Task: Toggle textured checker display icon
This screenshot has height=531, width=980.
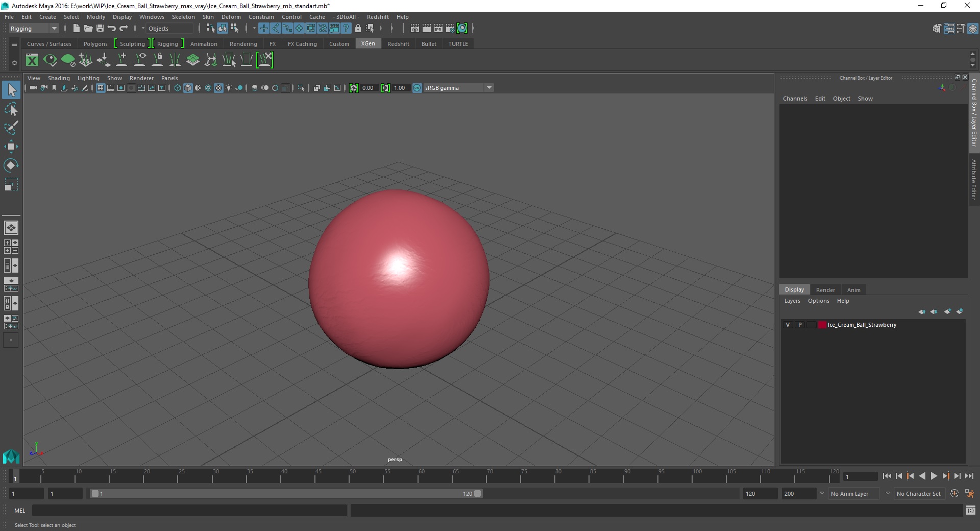Action: tap(218, 88)
